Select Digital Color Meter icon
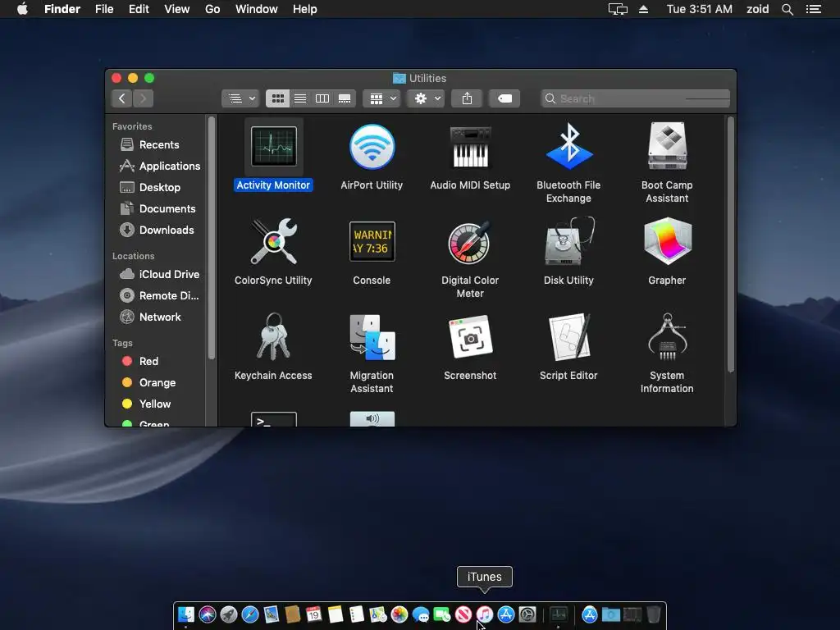Screen dimensions: 840x630 point(470,242)
